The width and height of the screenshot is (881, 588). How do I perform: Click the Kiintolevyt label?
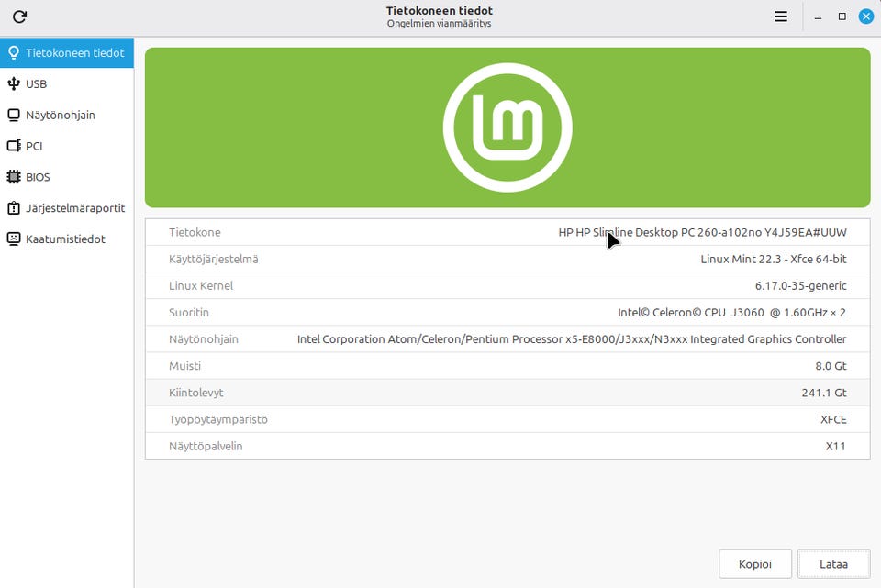[196, 393]
